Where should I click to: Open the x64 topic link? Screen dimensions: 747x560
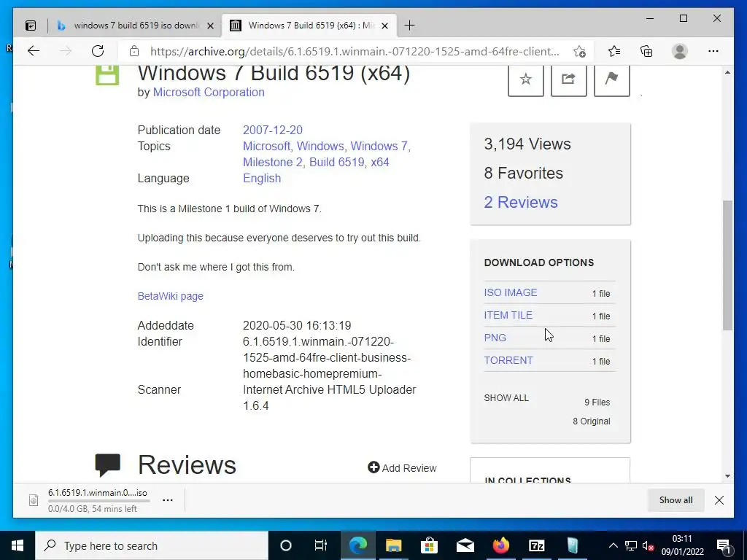380,163
